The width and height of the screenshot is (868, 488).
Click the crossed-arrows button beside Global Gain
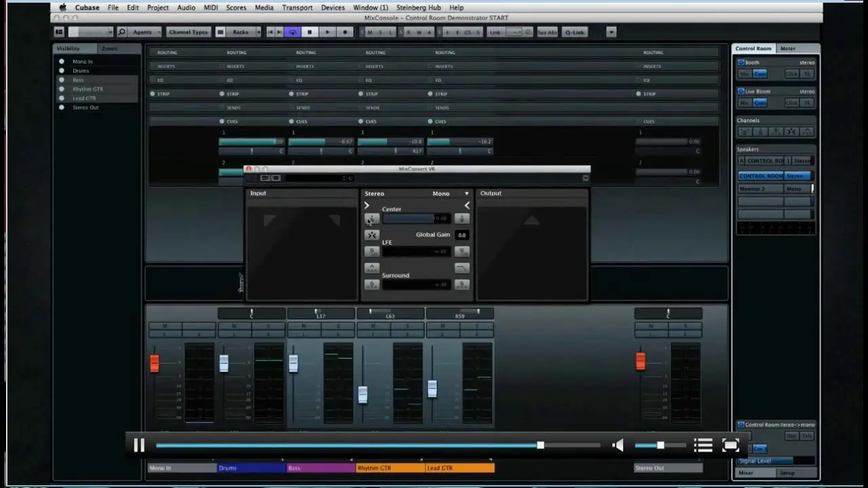coord(372,235)
